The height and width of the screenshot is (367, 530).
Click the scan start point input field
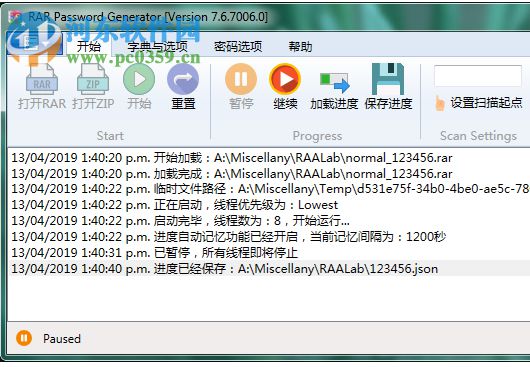point(478,76)
